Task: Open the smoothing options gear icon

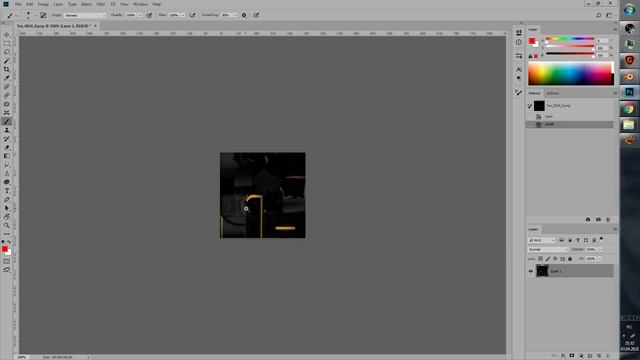Action: tap(244, 15)
